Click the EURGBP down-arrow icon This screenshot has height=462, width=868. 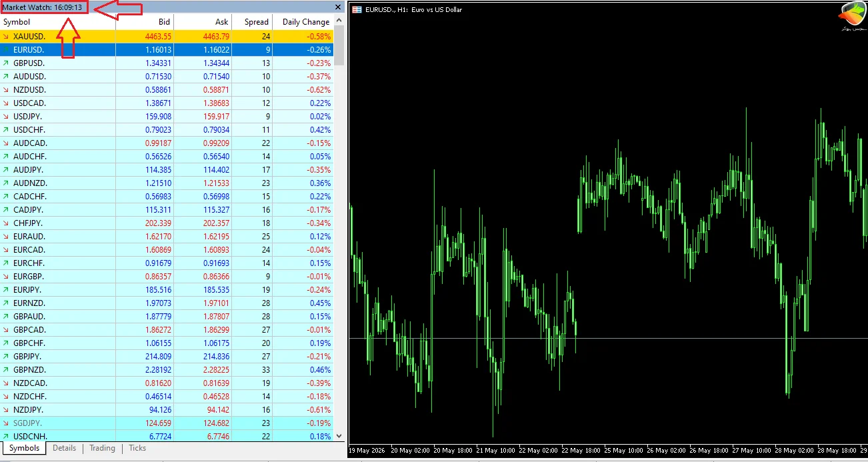(x=6, y=276)
